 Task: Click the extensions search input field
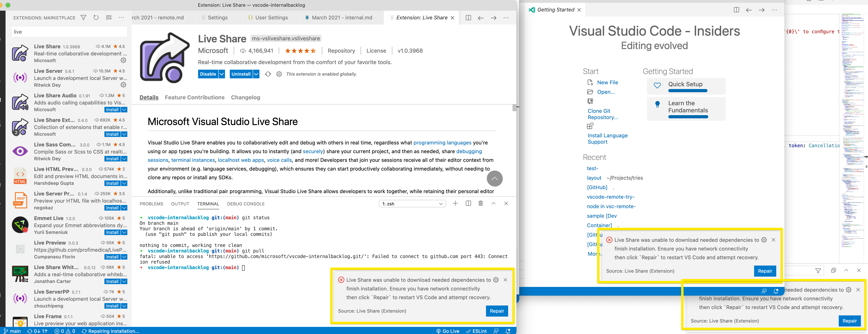pos(69,32)
